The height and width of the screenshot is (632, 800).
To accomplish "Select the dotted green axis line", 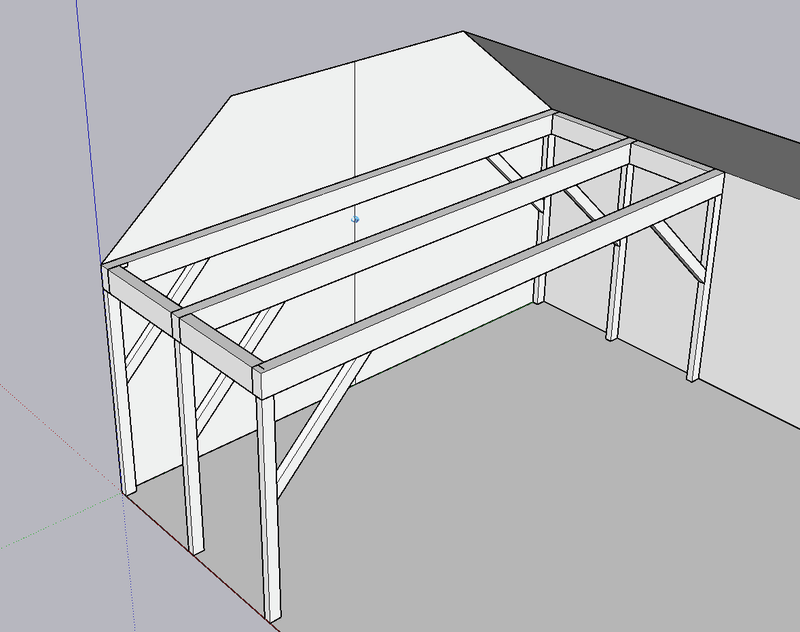I will [x=61, y=520].
